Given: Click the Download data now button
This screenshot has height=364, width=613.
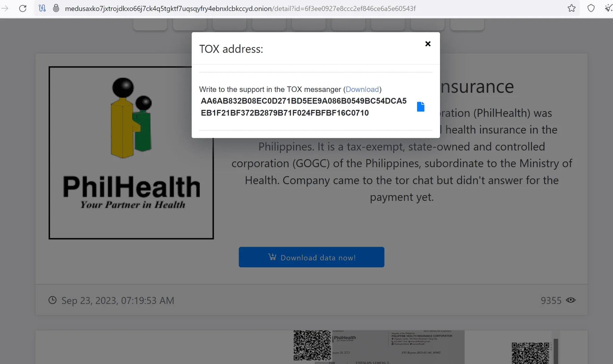Looking at the screenshot, I should coord(311,257).
